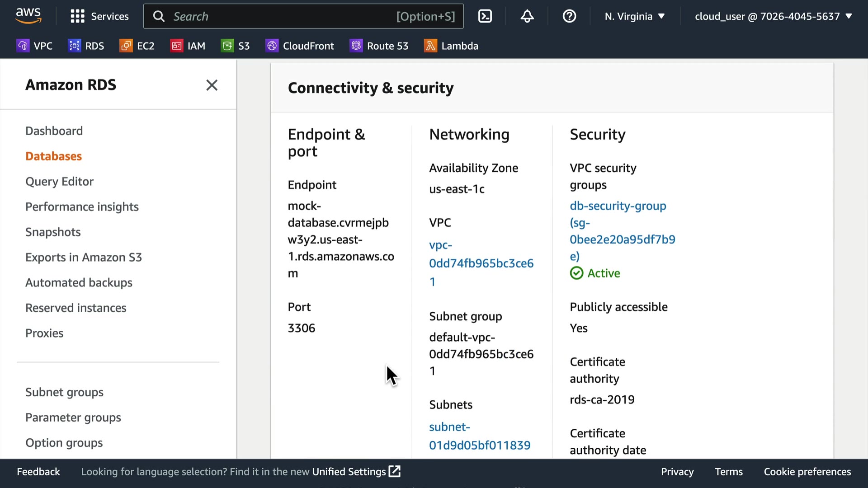Open AWS CloudShell terminal icon
The height and width of the screenshot is (488, 868).
(x=485, y=17)
